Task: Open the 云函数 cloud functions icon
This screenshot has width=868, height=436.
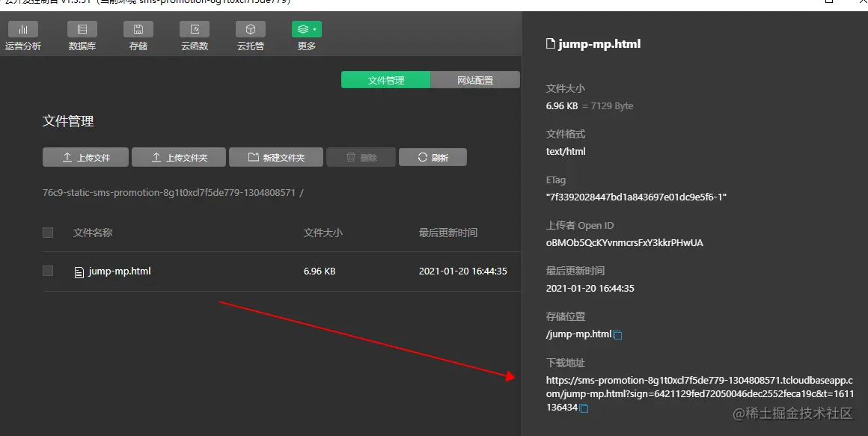Action: pyautogui.click(x=195, y=29)
